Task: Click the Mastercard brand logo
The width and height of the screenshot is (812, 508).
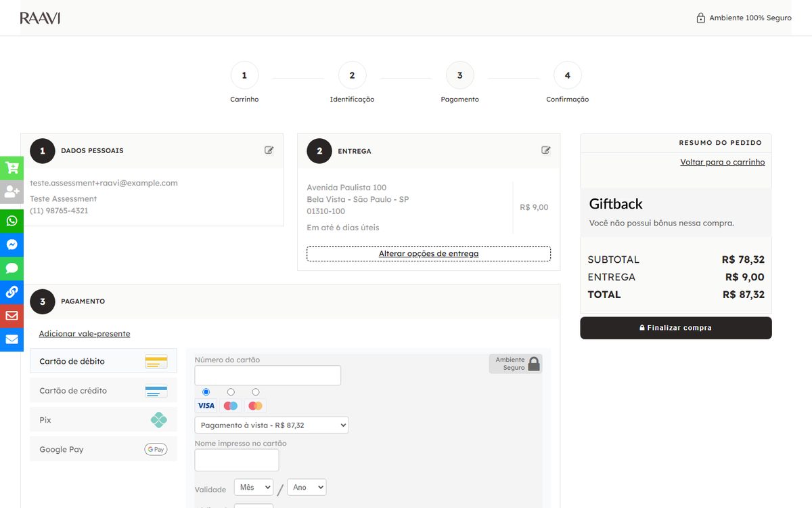Action: 255,406
